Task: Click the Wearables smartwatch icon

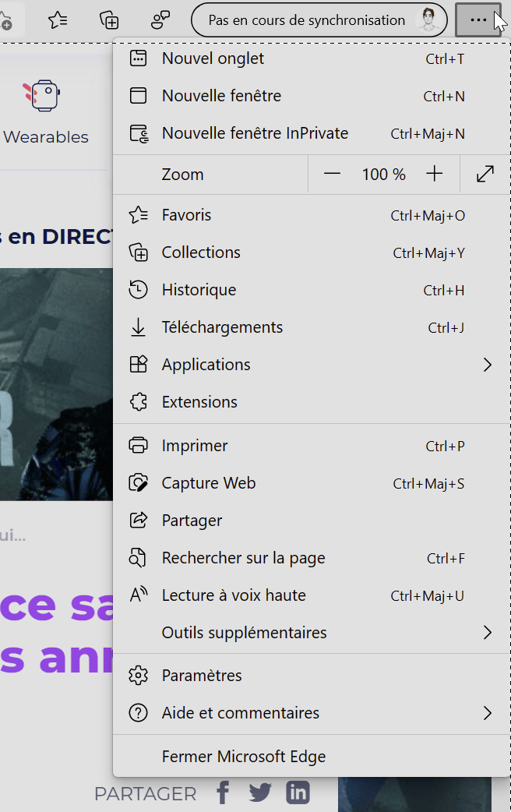Action: point(42,95)
